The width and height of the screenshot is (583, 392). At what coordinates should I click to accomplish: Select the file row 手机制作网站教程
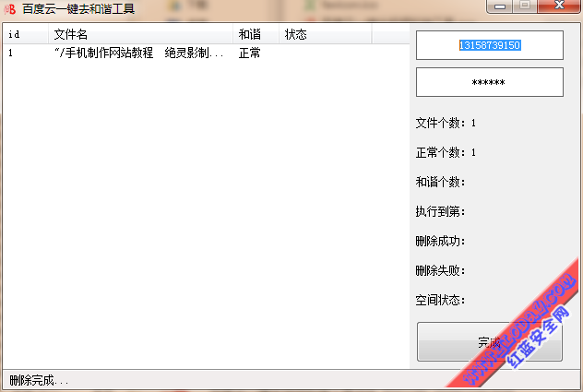[x=206, y=53]
